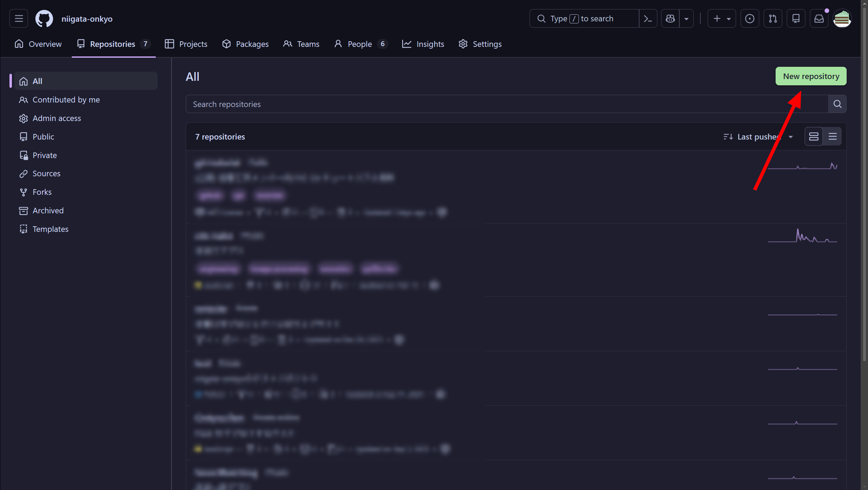Show Templates repositories
Viewport: 868px width, 490px height.
(86, 229)
